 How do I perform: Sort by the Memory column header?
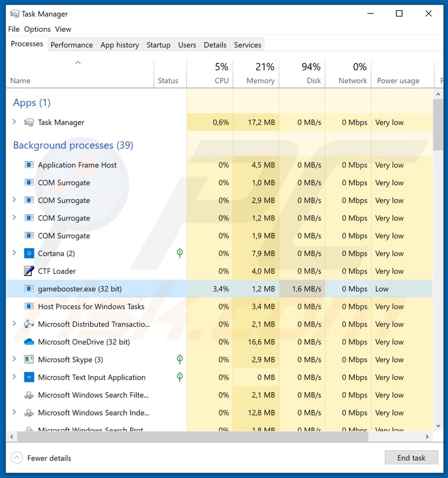tap(256, 74)
